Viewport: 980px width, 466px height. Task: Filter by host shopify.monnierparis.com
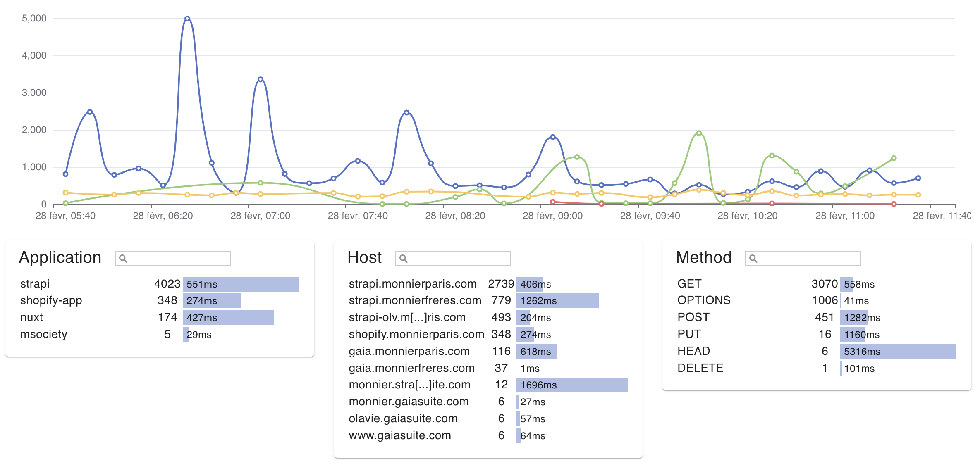pos(488,334)
